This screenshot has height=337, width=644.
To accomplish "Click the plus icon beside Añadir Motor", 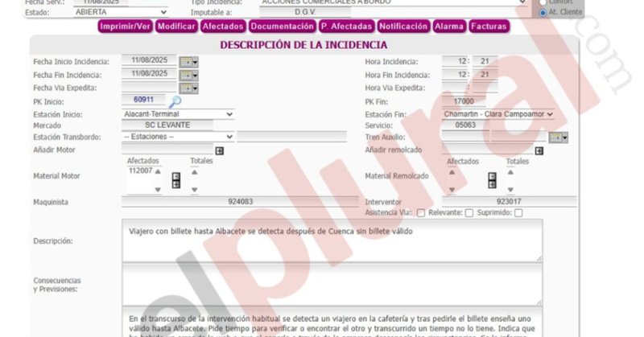I will point(220,151).
